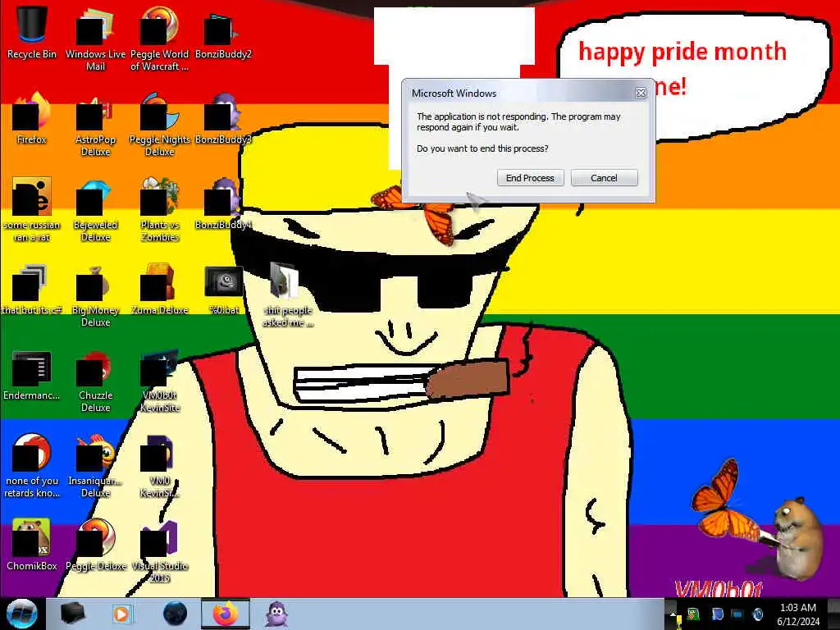840x630 pixels.
Task: Open the Recycle Bin desktop icon
Action: click(x=32, y=32)
